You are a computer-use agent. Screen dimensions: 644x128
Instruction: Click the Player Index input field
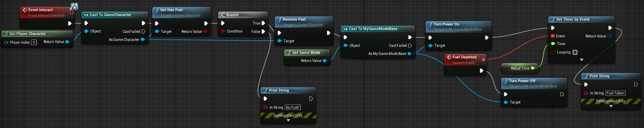point(34,42)
